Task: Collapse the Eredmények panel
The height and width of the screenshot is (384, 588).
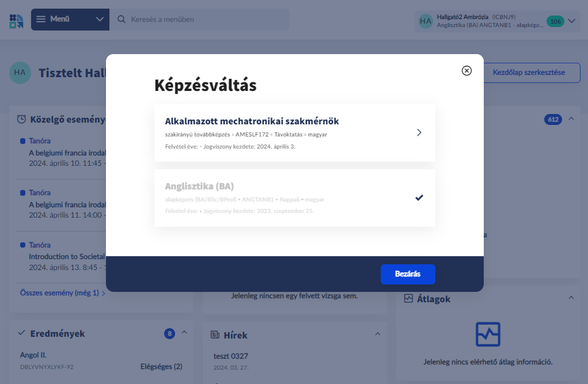Action: click(x=184, y=332)
